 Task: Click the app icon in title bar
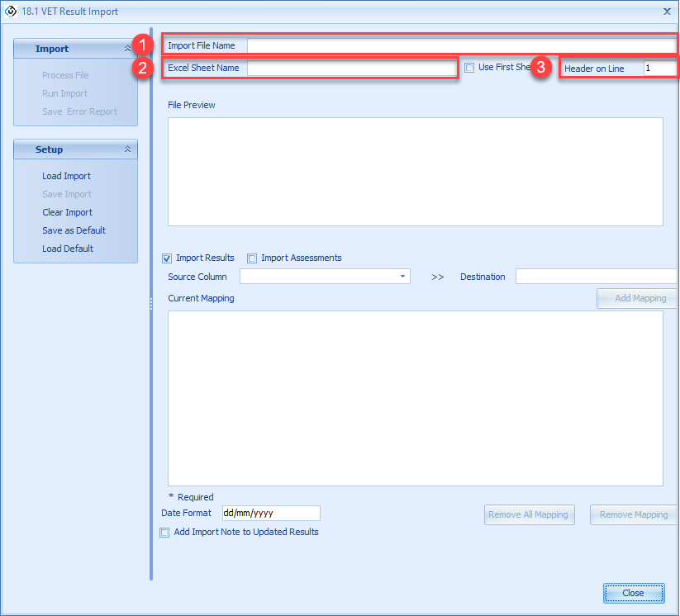tap(11, 12)
